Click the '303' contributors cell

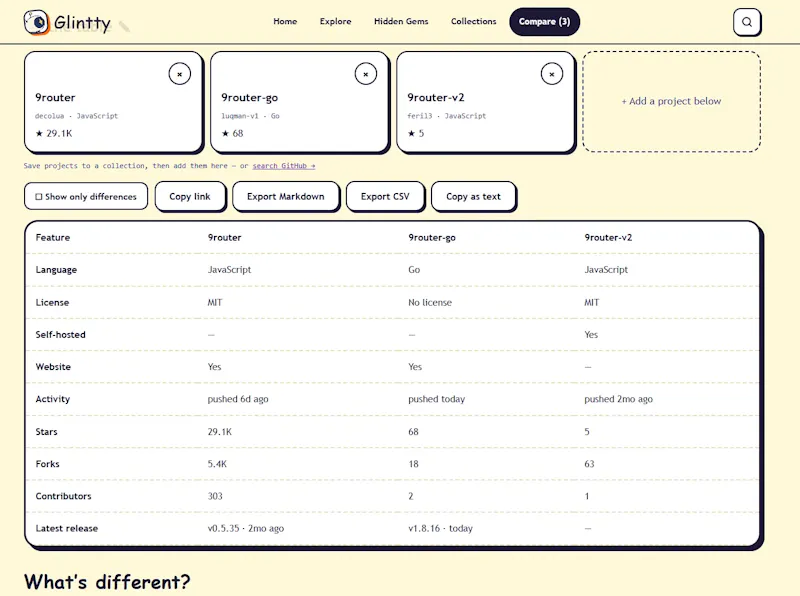(x=215, y=496)
